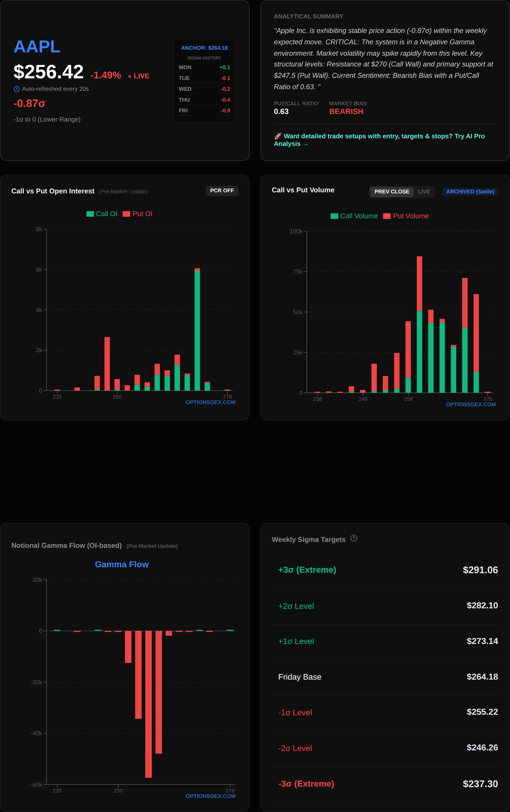This screenshot has width=510, height=812.
Task: Click the AAPL ticker heading
Action: click(x=37, y=46)
